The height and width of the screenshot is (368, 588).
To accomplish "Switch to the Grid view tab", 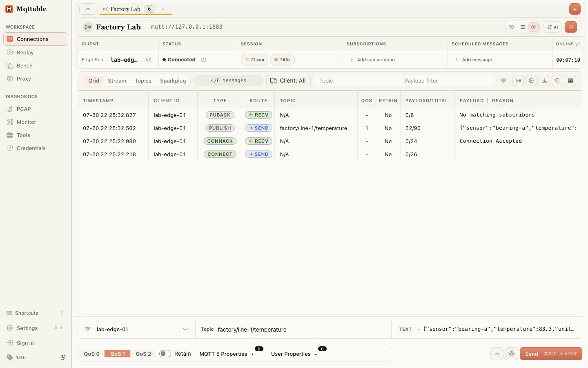I will pos(94,81).
